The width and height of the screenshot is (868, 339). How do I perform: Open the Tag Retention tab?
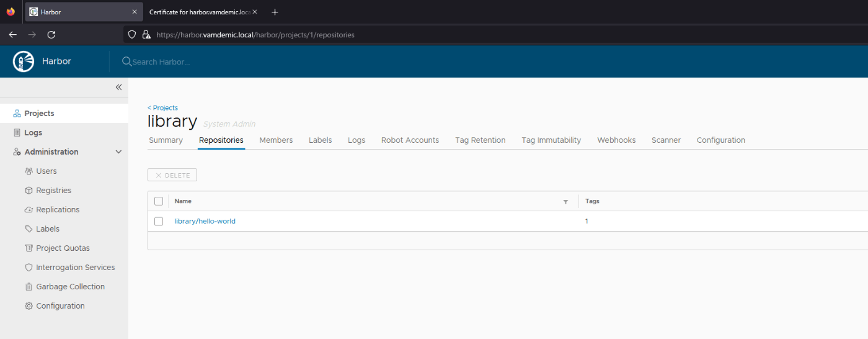pos(480,140)
